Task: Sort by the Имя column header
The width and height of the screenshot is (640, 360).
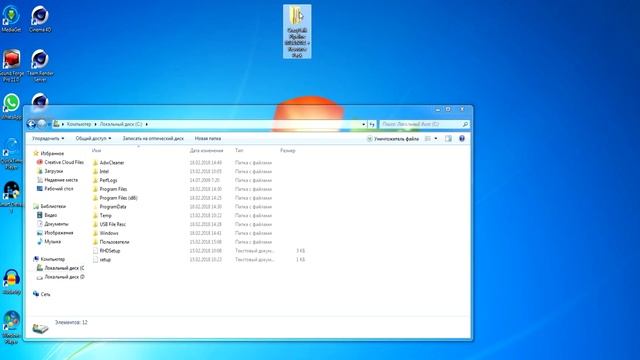Action: point(96,151)
